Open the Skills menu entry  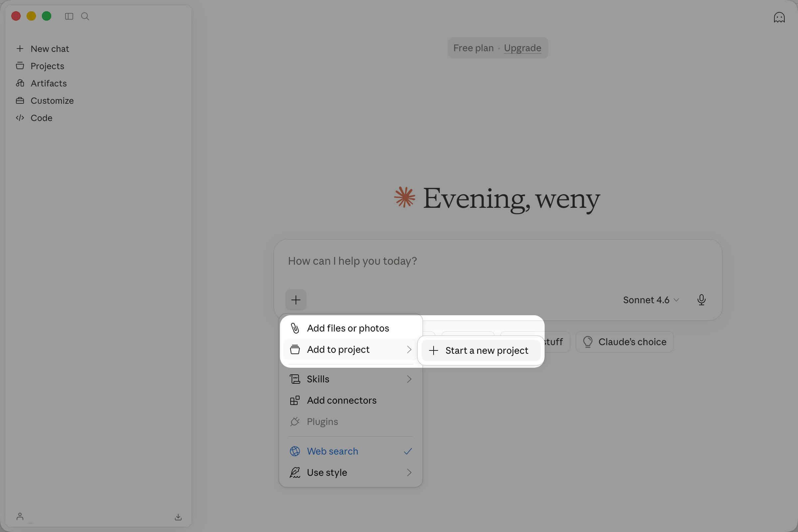pos(350,379)
